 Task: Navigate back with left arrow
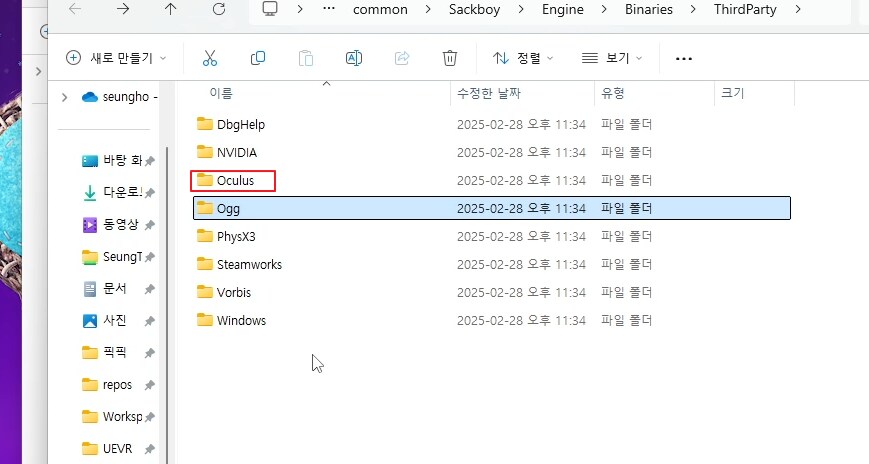[75, 9]
